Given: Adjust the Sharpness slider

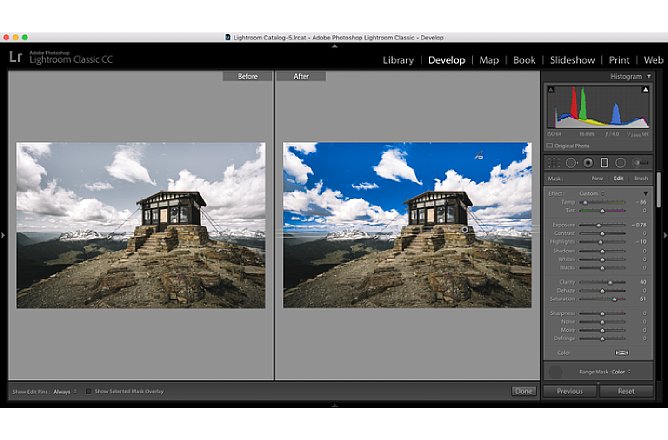Looking at the screenshot, I should 602,313.
